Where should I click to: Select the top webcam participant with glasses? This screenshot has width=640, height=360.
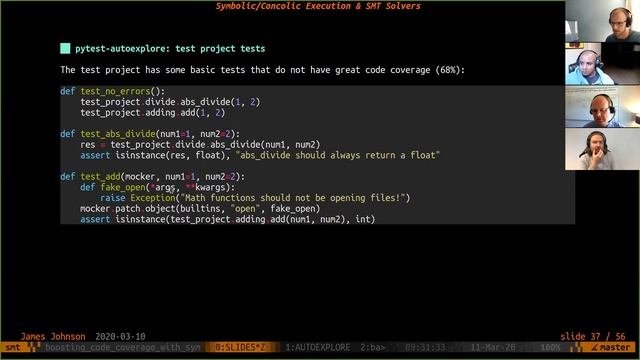coord(602,21)
